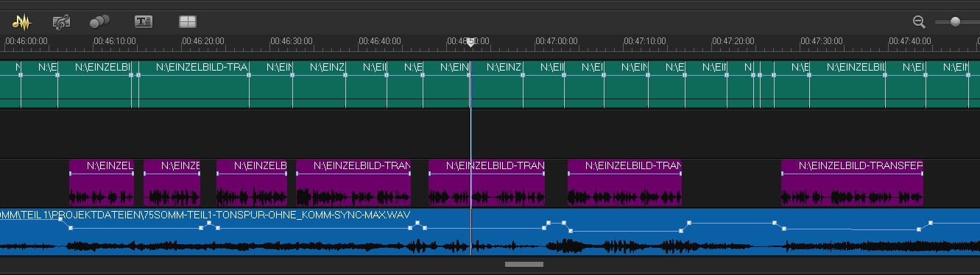Viewport: 980px width, 275px height.
Task: Click the timeline zoom slider knob
Action: click(955, 22)
